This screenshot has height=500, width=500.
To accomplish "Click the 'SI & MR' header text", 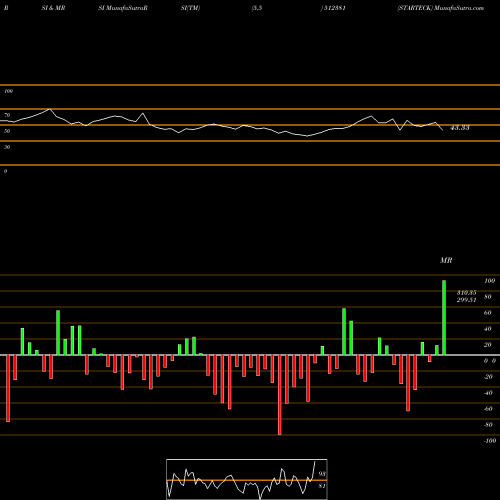I will pyautogui.click(x=53, y=8).
